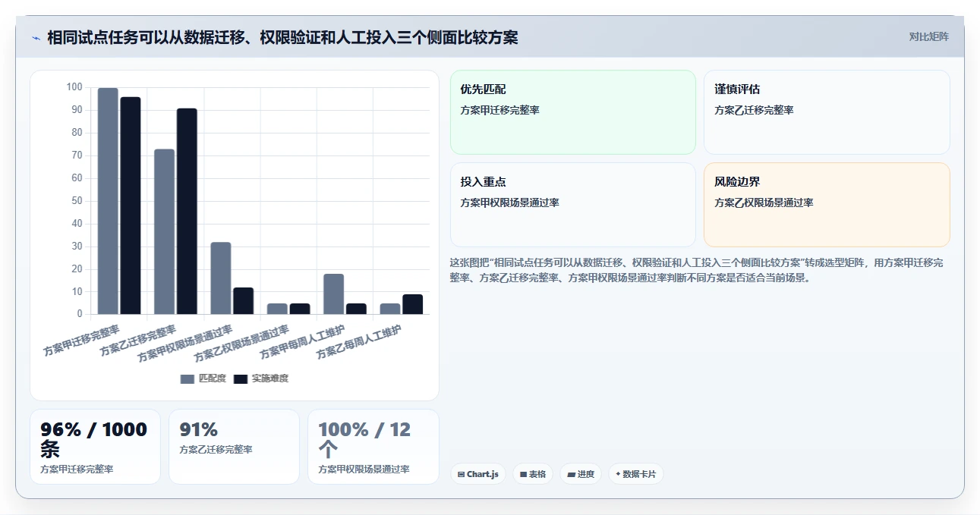Click the 表格 tag icon
The height and width of the screenshot is (515, 980).
pyautogui.click(x=523, y=475)
